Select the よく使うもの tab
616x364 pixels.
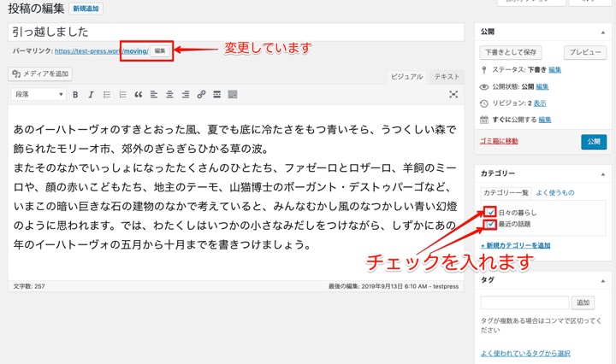[555, 192]
